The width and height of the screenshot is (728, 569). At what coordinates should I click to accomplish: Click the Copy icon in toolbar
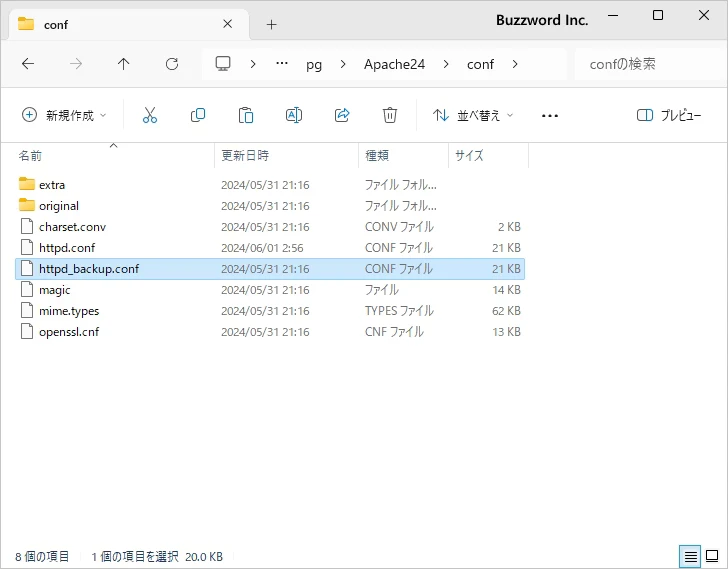[x=198, y=115]
